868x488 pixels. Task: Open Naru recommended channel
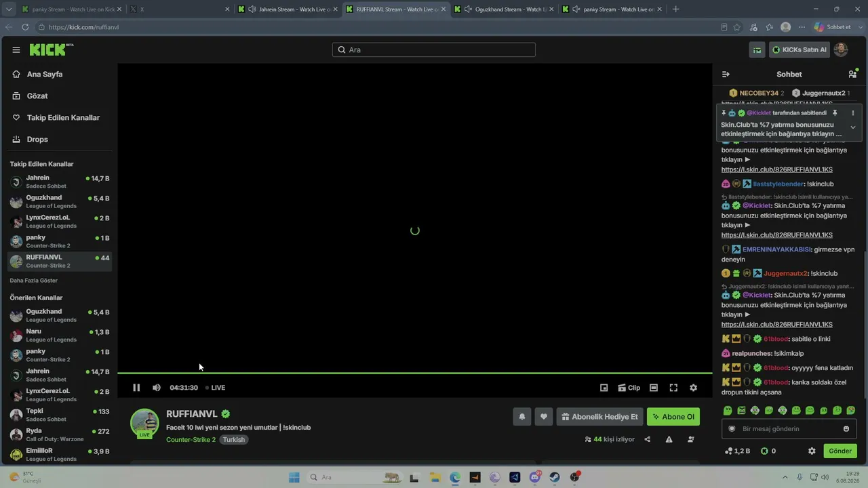click(x=60, y=335)
